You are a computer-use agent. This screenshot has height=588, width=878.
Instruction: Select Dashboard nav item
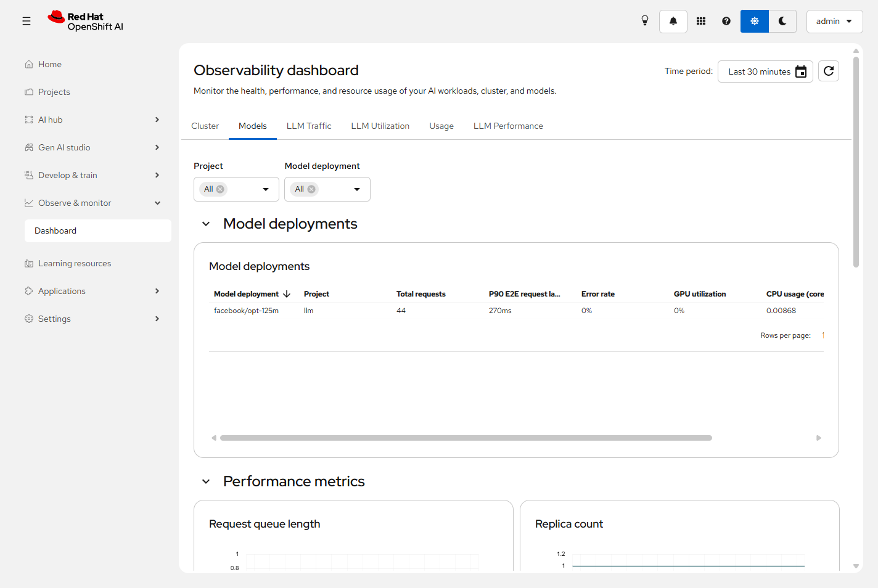(x=98, y=231)
